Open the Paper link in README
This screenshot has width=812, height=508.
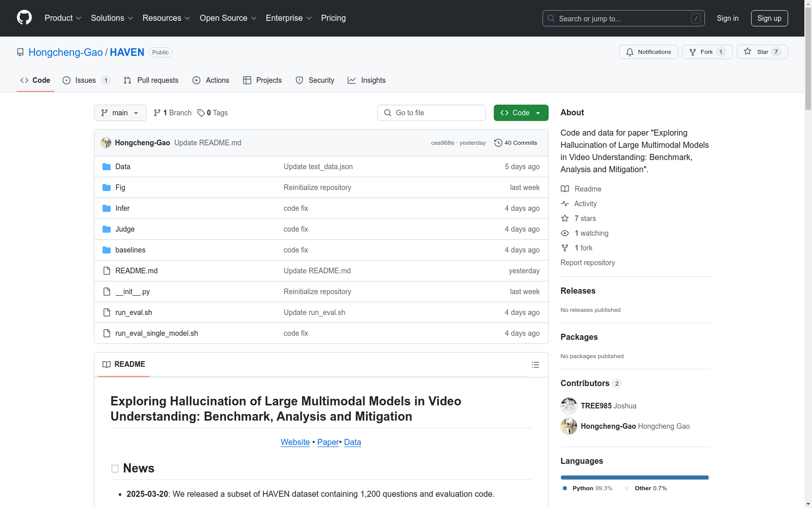click(328, 442)
